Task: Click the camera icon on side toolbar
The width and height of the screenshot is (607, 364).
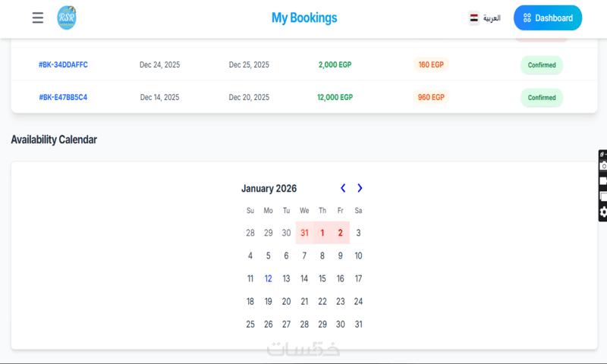Action: pyautogui.click(x=603, y=165)
